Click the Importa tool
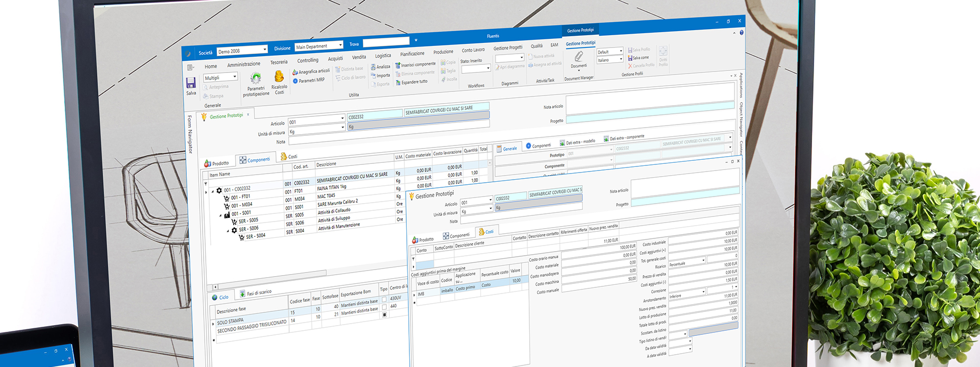This screenshot has width=980, height=367. (x=380, y=76)
